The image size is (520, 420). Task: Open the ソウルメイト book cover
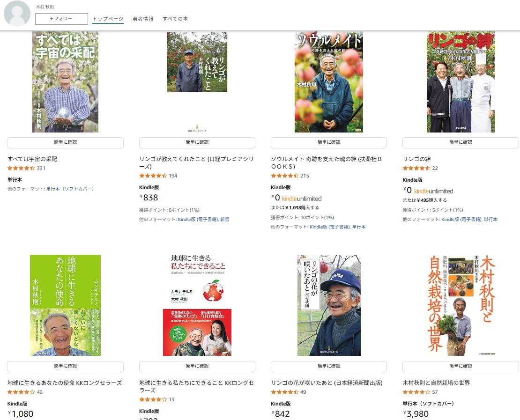tap(329, 82)
